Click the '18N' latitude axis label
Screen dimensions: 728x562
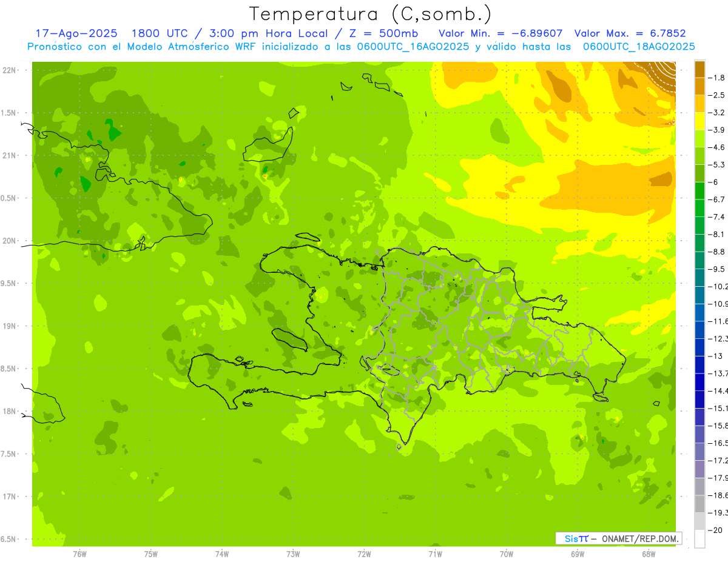click(8, 412)
